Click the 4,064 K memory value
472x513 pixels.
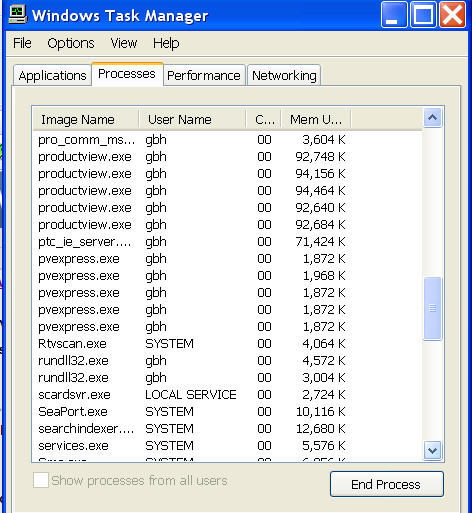(x=324, y=344)
